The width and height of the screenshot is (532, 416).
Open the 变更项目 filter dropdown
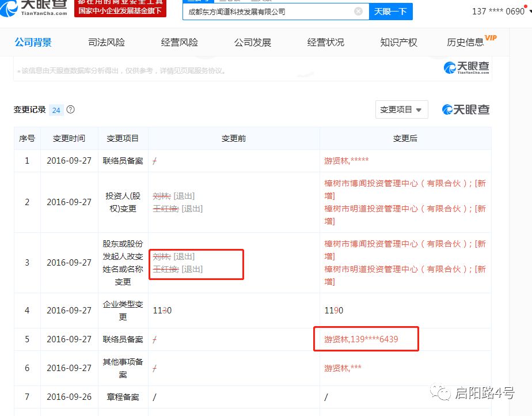click(402, 109)
